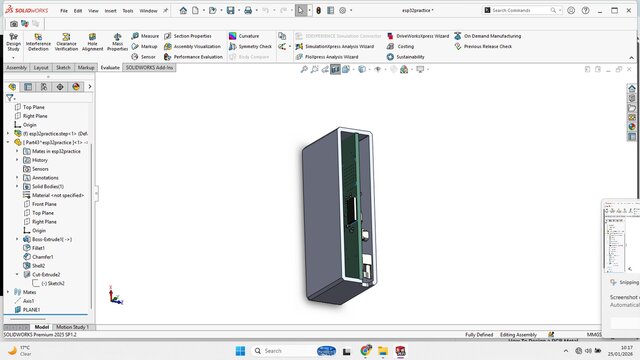Viewport: 640px width, 360px height.
Task: Switch to PropertyManager tab
Action: coord(28,87)
